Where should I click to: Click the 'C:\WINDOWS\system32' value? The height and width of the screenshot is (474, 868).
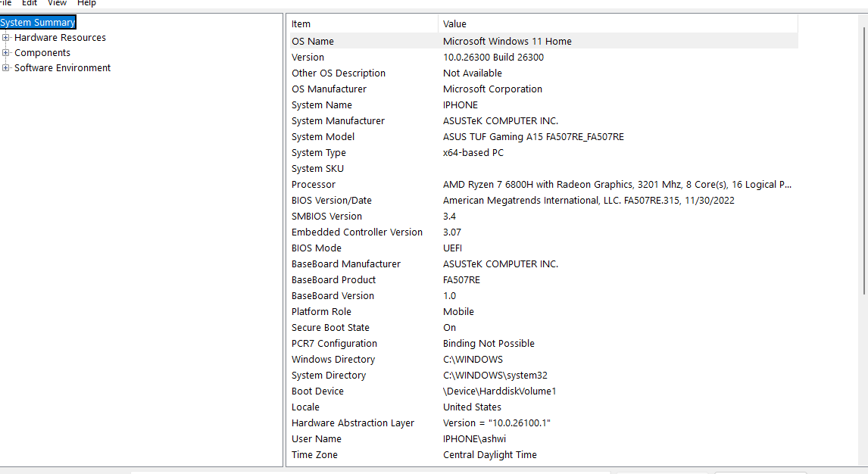coord(495,376)
